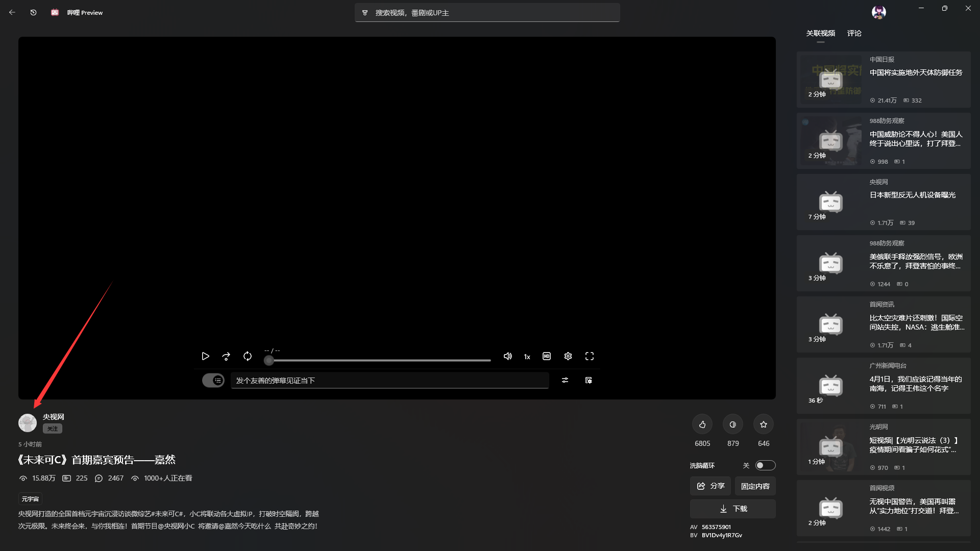Open video 比太空灾难片还刺激

pos(884,324)
